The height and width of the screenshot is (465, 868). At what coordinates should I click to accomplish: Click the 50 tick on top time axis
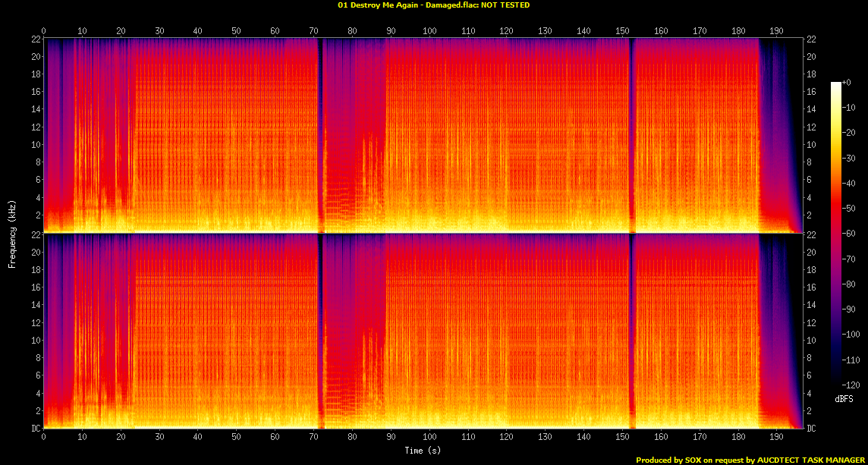tap(237, 31)
